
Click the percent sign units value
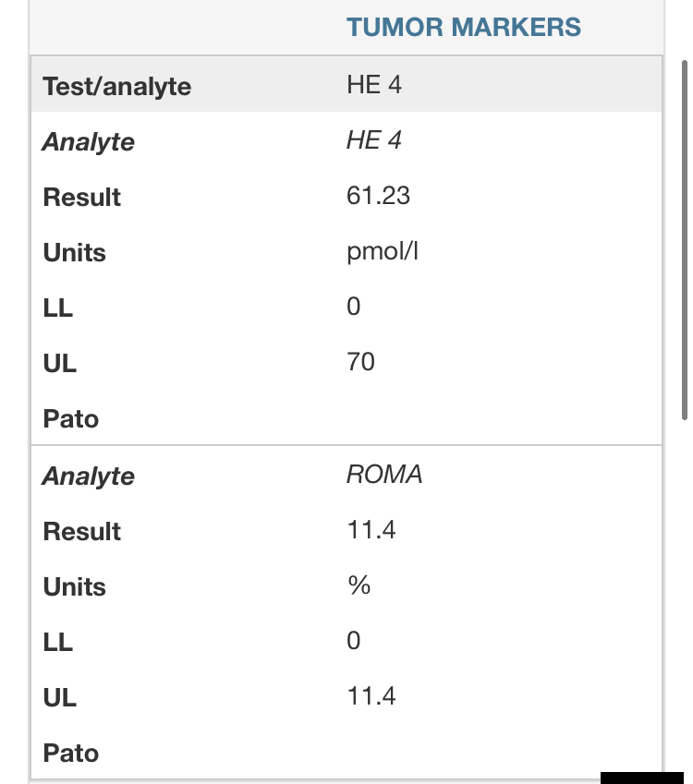click(x=359, y=585)
